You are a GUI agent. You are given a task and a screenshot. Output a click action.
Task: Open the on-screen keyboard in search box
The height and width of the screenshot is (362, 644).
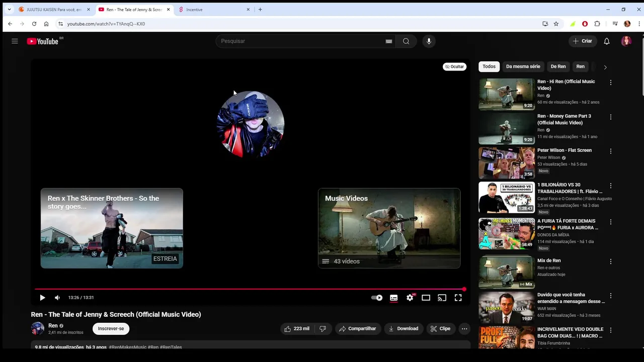click(x=388, y=41)
